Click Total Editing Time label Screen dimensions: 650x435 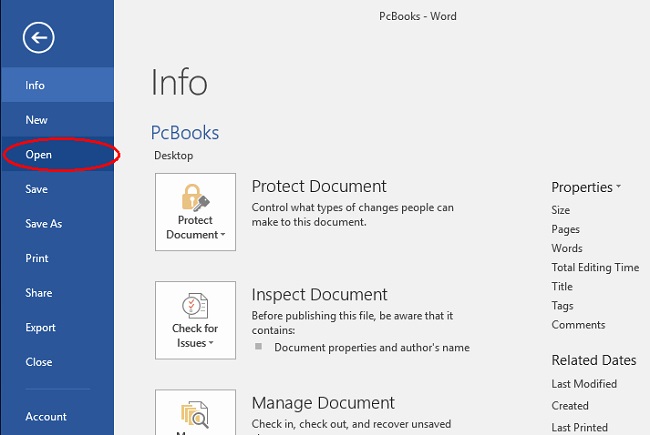(595, 267)
